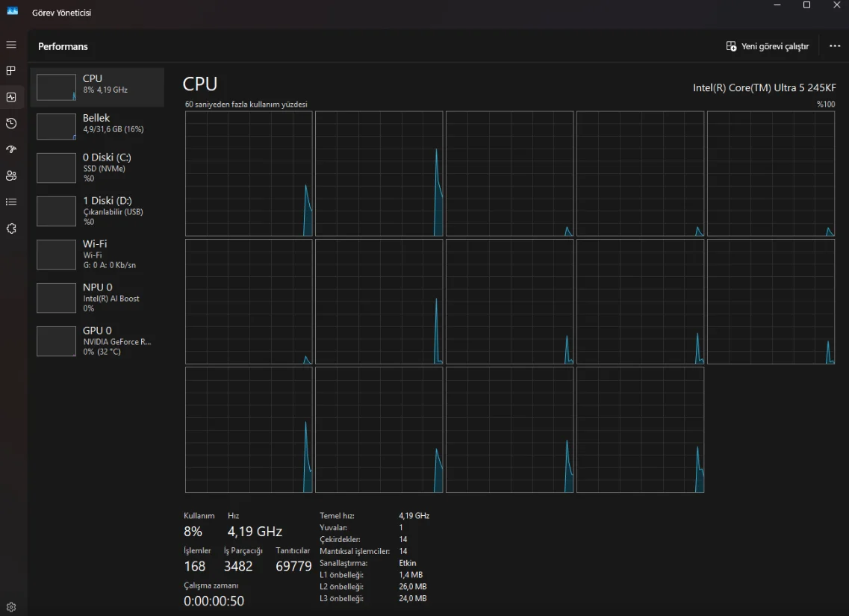Screen dimensions: 849x616
Task: Click the GPU 0 mini graph thumbnail
Action: tap(56, 341)
